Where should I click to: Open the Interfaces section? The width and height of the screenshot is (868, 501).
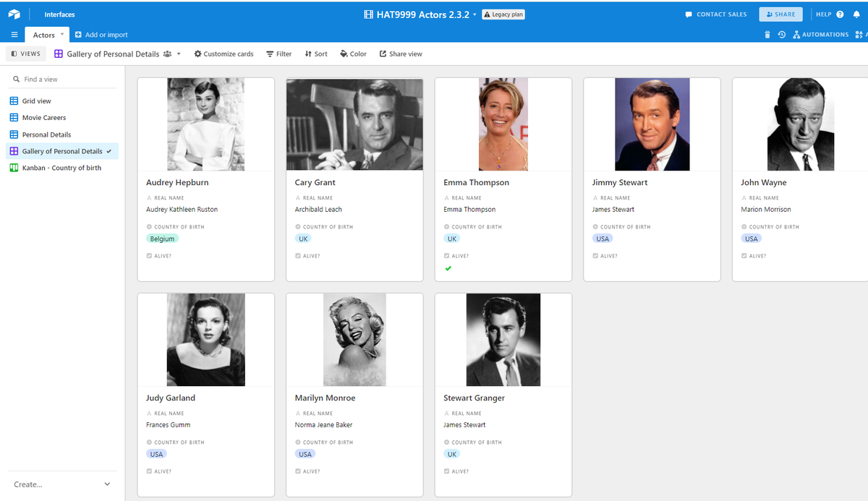tap(59, 14)
